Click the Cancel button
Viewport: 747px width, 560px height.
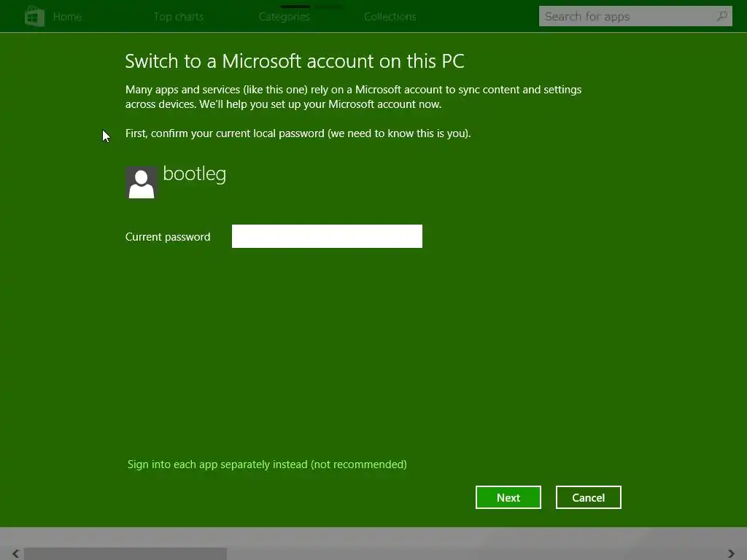pos(589,497)
